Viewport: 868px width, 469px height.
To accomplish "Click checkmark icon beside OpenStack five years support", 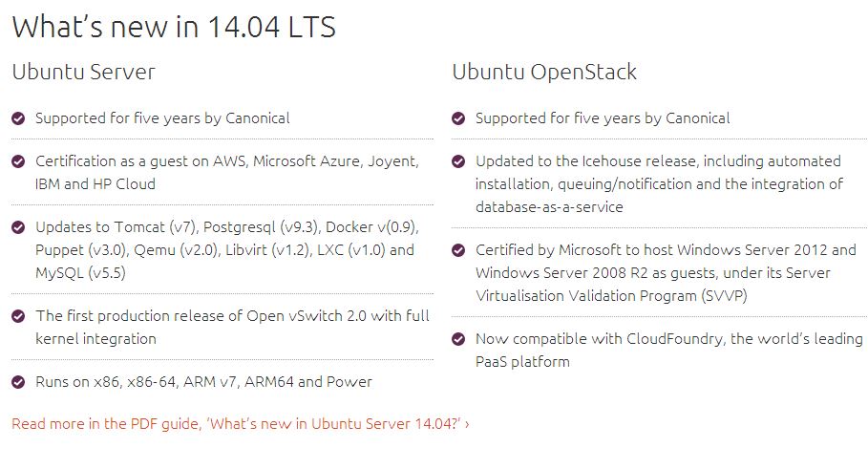I will (x=458, y=118).
